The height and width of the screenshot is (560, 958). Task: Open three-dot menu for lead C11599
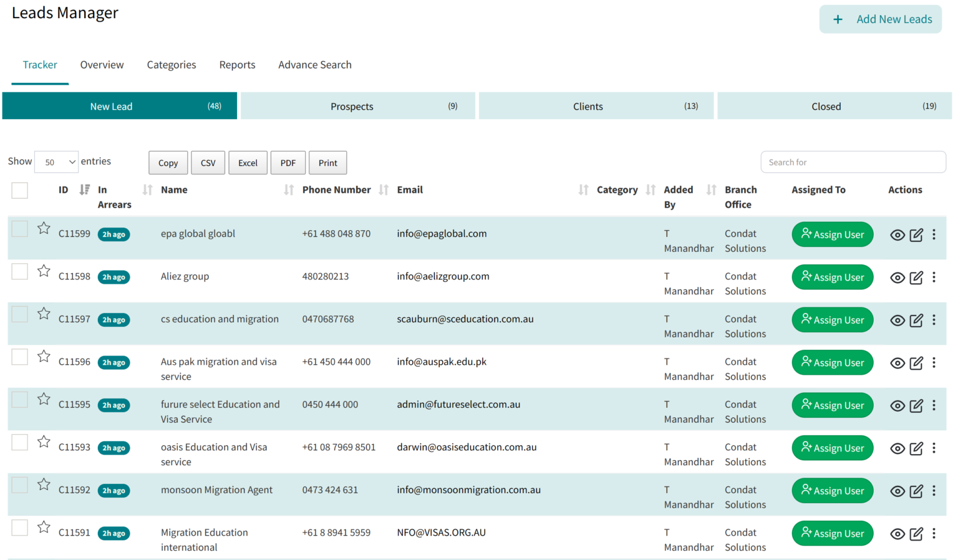(934, 235)
